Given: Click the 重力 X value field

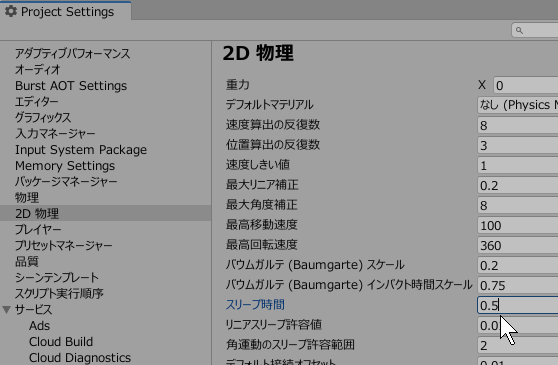Looking at the screenshot, I should (x=526, y=86).
